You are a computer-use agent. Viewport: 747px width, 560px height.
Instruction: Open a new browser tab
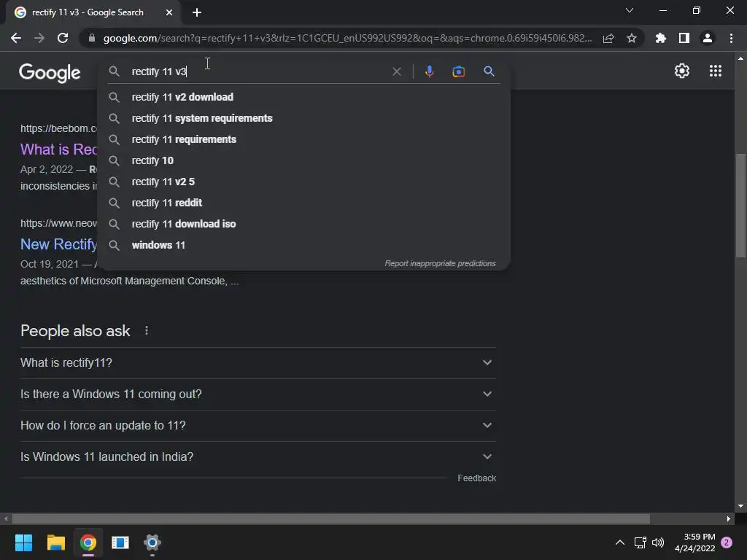point(197,13)
